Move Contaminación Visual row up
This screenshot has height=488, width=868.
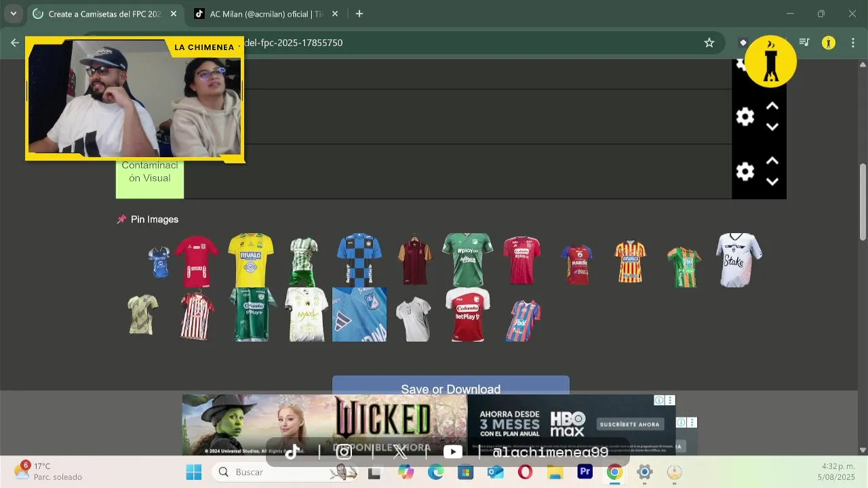pos(772,161)
